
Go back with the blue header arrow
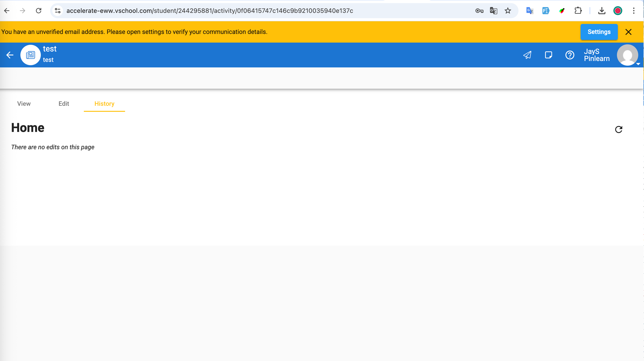click(x=10, y=55)
